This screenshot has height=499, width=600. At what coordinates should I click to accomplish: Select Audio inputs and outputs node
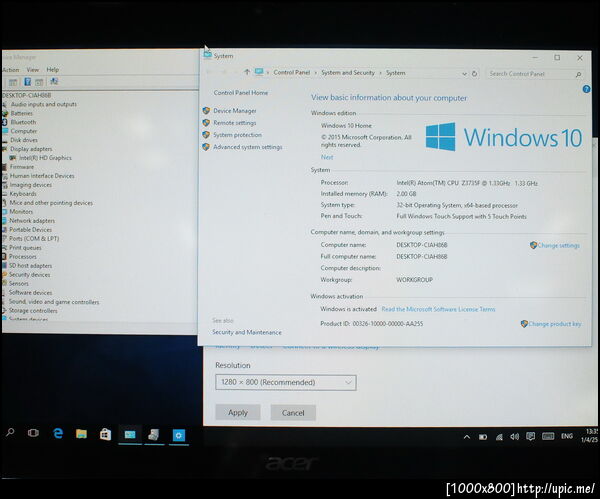coord(44,104)
